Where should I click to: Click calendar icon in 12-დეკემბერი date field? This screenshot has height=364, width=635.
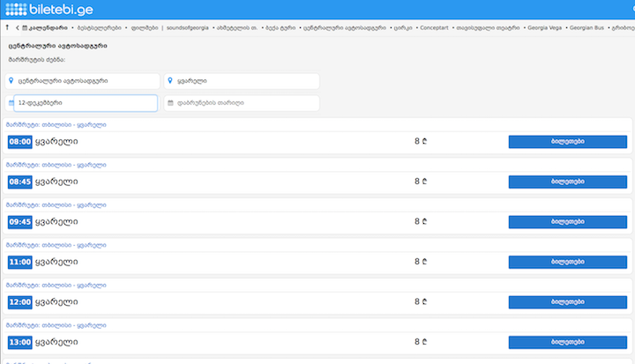coord(11,103)
